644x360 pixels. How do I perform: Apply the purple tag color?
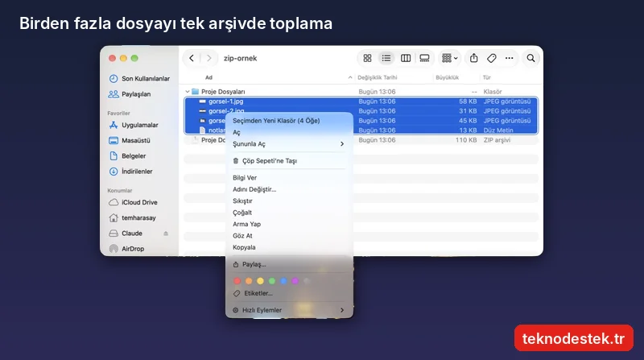295,281
